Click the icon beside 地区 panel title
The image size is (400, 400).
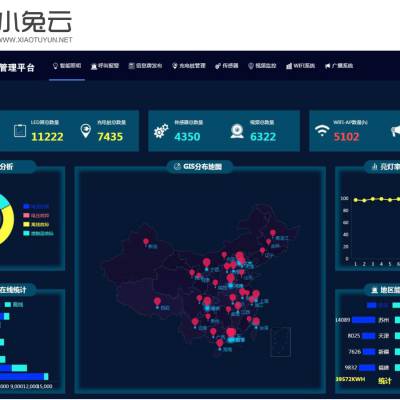click(375, 290)
